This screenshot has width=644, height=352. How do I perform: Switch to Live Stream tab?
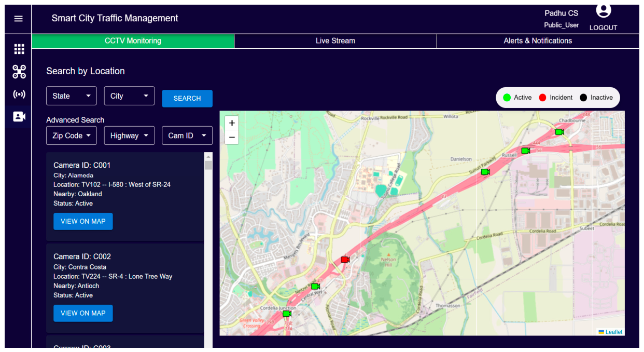click(x=335, y=41)
